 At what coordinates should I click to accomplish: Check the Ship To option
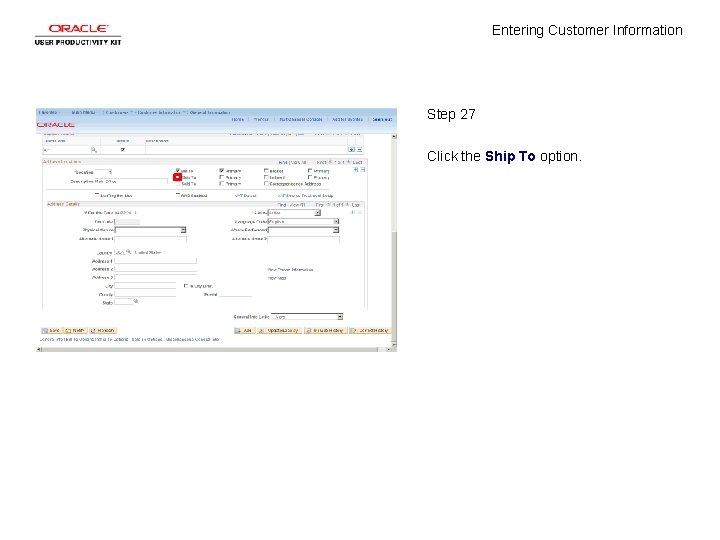(177, 177)
